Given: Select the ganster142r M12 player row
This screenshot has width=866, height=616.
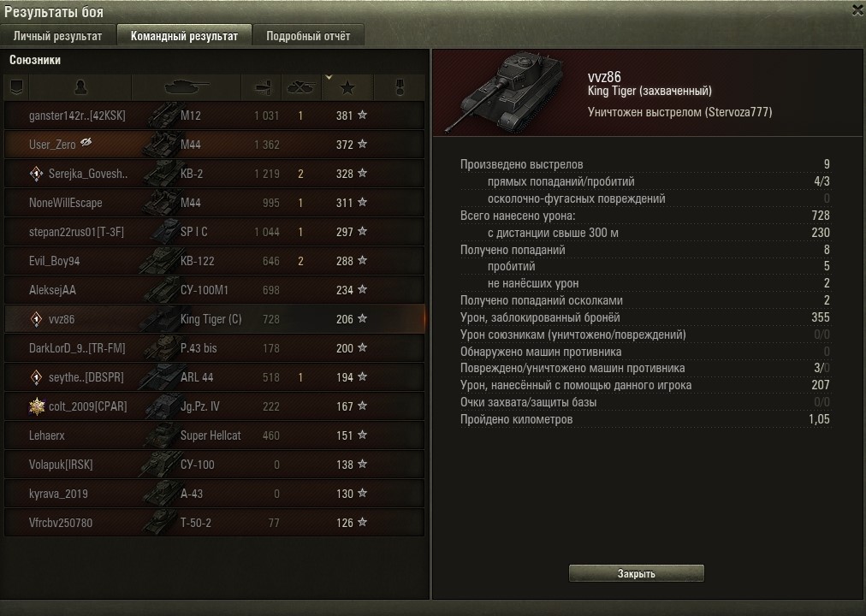Looking at the screenshot, I should [214, 115].
